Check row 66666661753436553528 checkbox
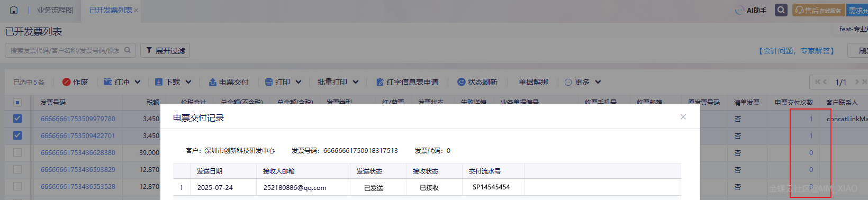 [17, 186]
